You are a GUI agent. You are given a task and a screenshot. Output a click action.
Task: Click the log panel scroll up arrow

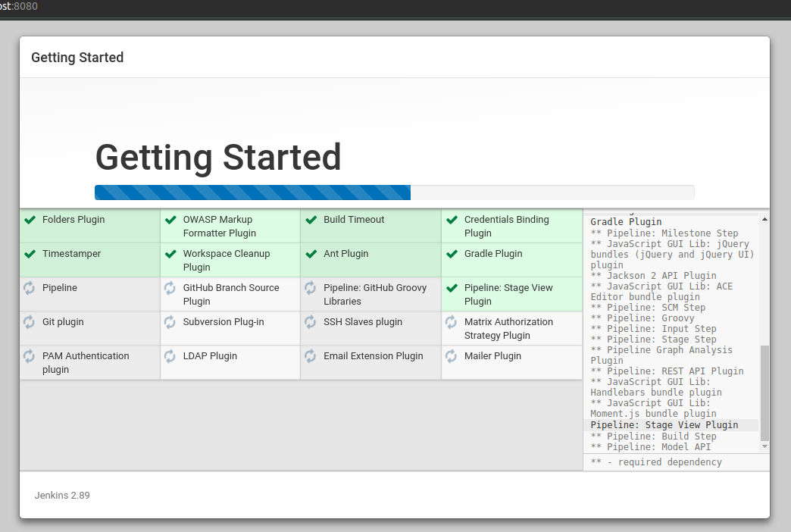(x=764, y=219)
